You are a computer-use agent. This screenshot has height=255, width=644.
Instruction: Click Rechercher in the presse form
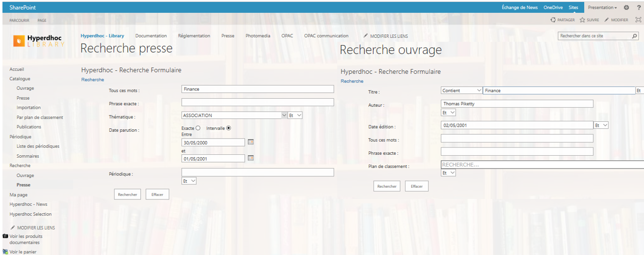pos(128,195)
